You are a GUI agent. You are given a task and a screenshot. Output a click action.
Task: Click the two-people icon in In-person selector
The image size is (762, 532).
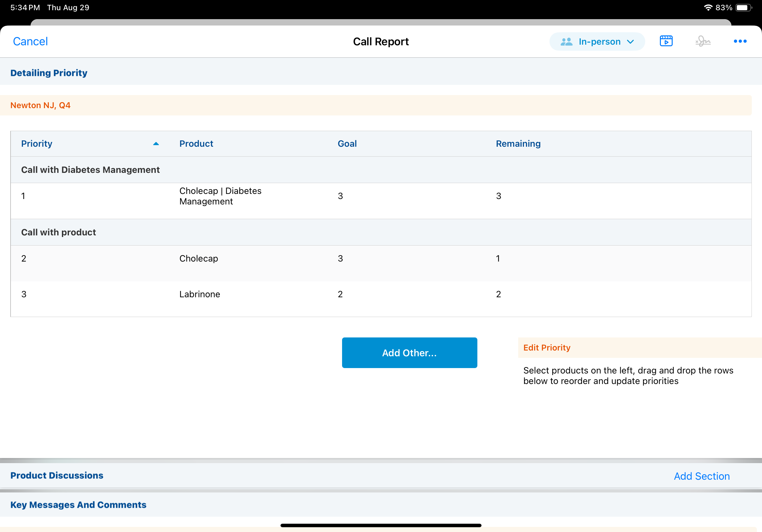click(566, 41)
